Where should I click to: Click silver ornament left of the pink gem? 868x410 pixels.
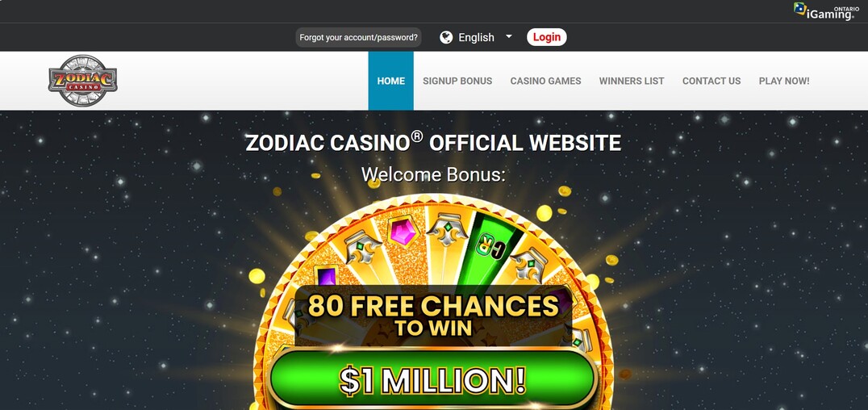point(362,246)
